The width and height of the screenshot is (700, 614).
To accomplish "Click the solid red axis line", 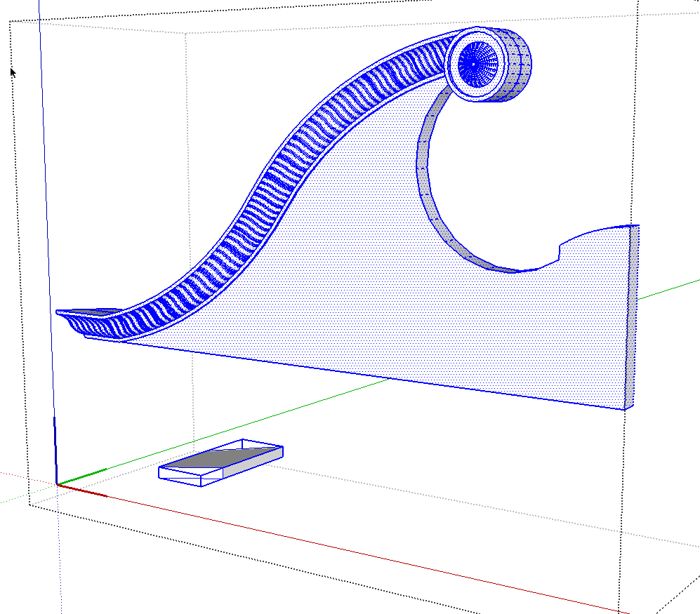I will [351, 549].
